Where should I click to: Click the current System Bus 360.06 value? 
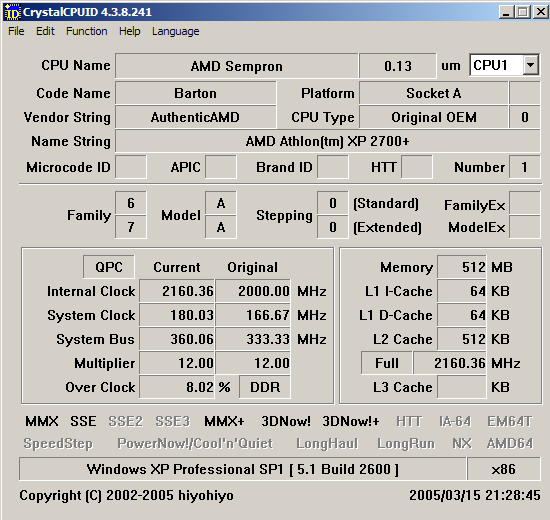click(x=177, y=339)
